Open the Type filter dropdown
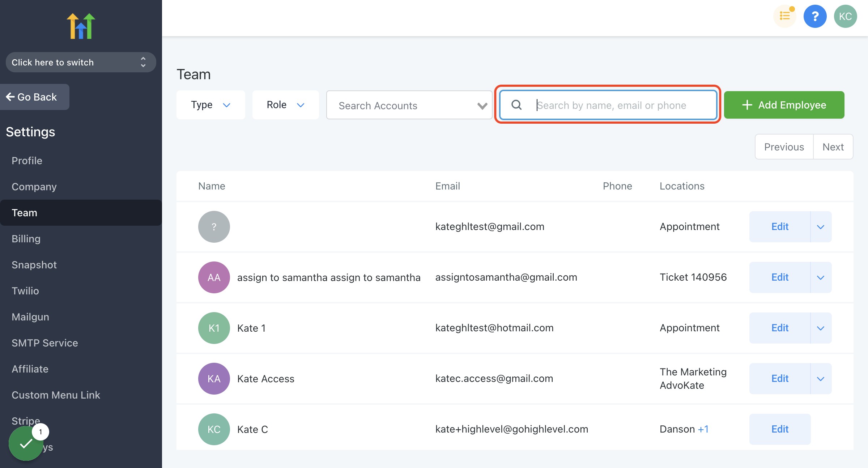868x468 pixels. (210, 105)
